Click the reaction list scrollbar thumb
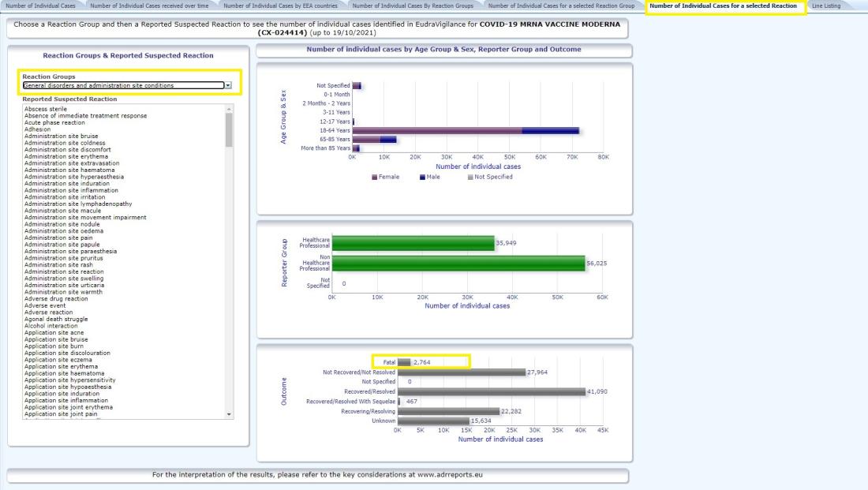868x490 pixels. tap(229, 130)
